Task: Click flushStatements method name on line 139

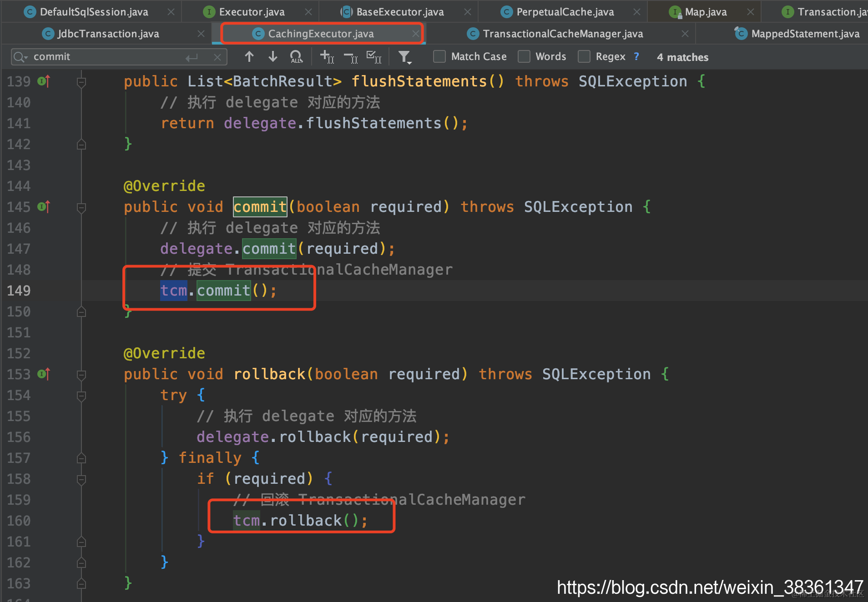Action: click(419, 81)
